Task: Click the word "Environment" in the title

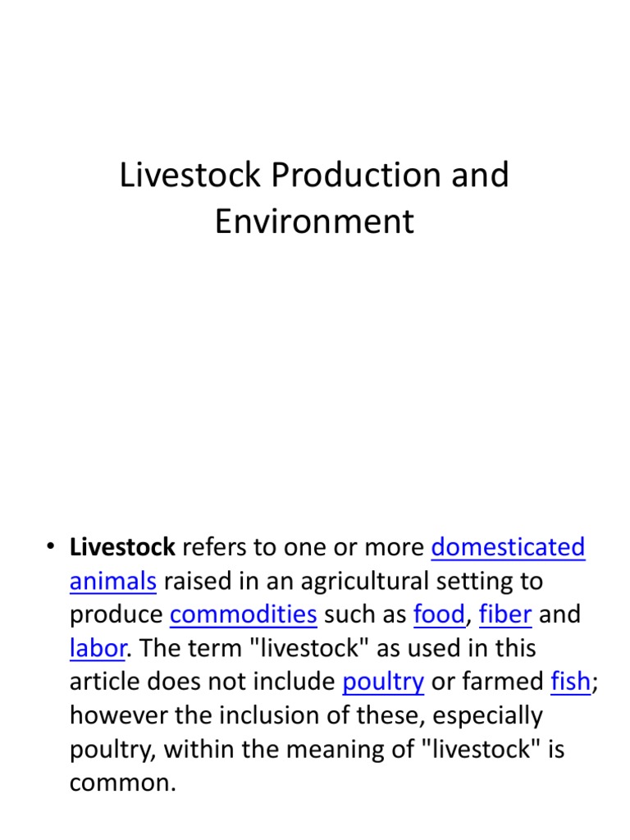Action: pos(314,222)
